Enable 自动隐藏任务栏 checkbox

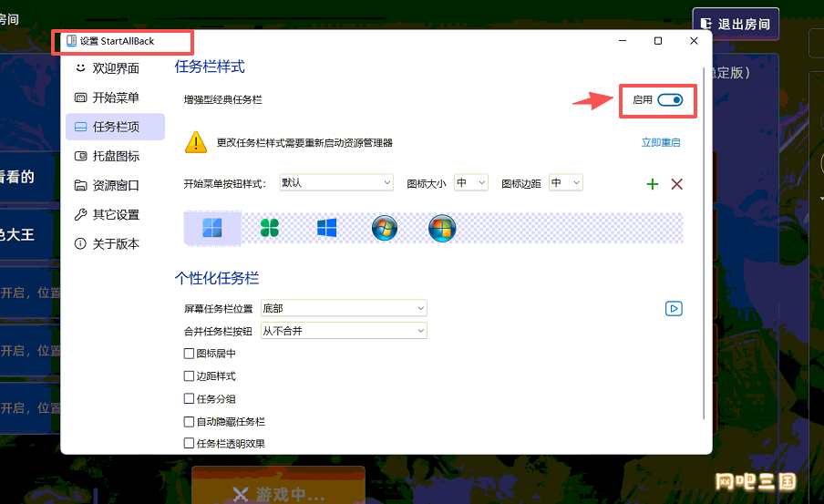tap(190, 421)
